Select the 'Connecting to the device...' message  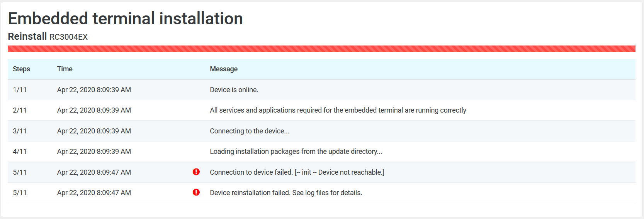coord(249,131)
